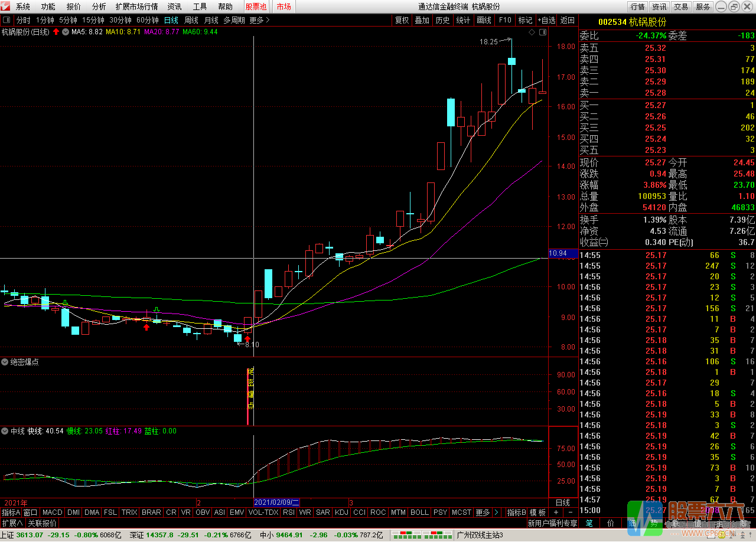Click the 行情 button at top right
756x542 pixels.
[637, 6]
